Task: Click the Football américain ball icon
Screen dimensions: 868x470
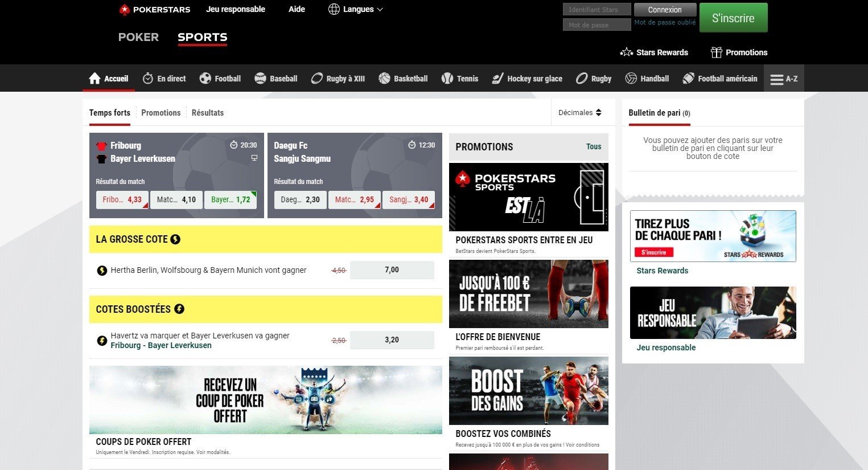Action: click(688, 79)
